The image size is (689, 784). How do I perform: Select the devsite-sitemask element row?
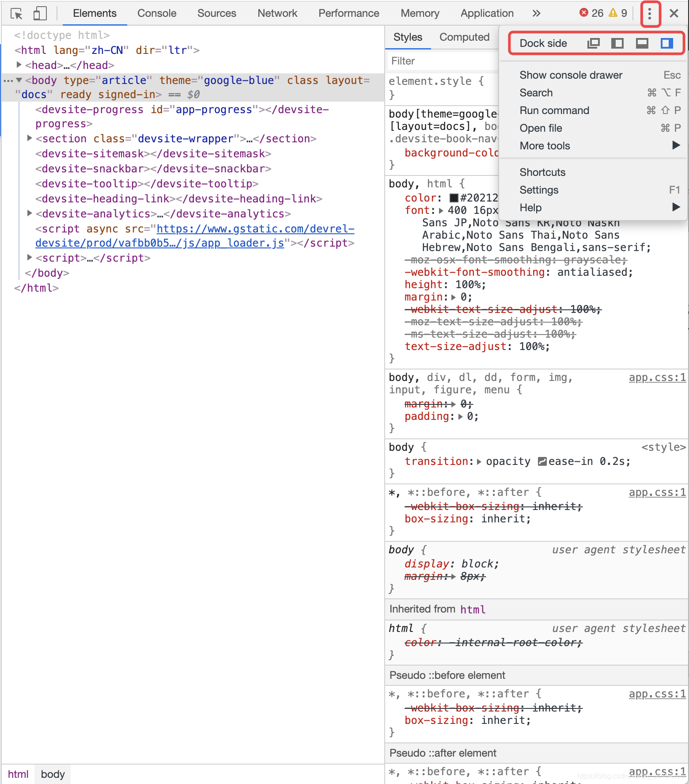tap(153, 154)
